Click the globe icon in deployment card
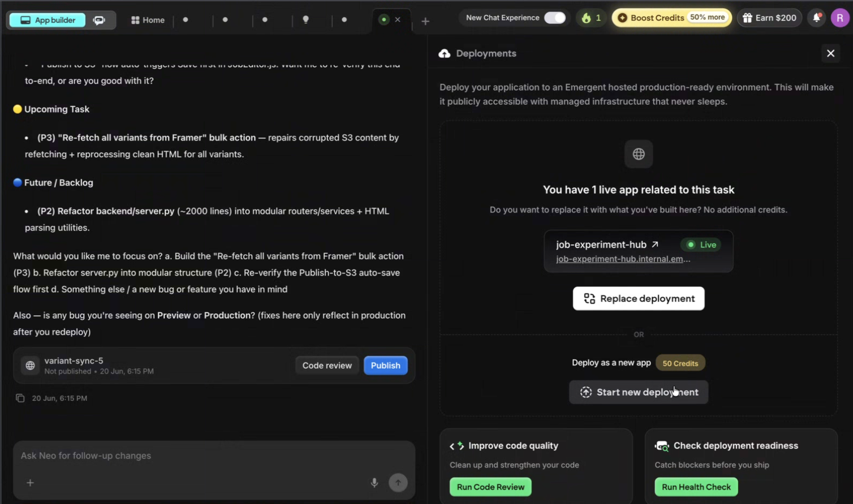The height and width of the screenshot is (504, 853). pos(638,154)
